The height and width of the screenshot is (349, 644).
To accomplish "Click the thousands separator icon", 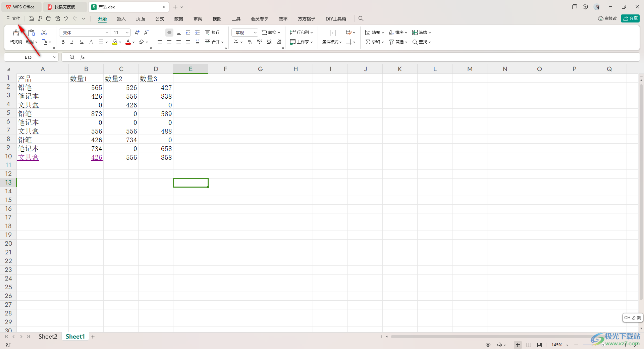I will 260,42.
